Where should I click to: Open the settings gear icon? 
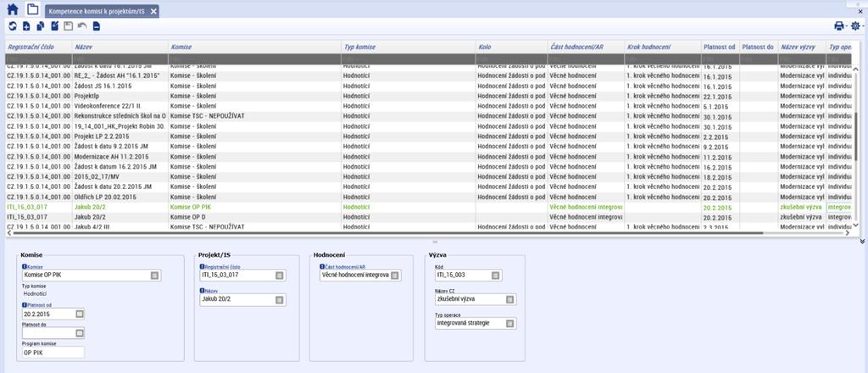pos(855,26)
